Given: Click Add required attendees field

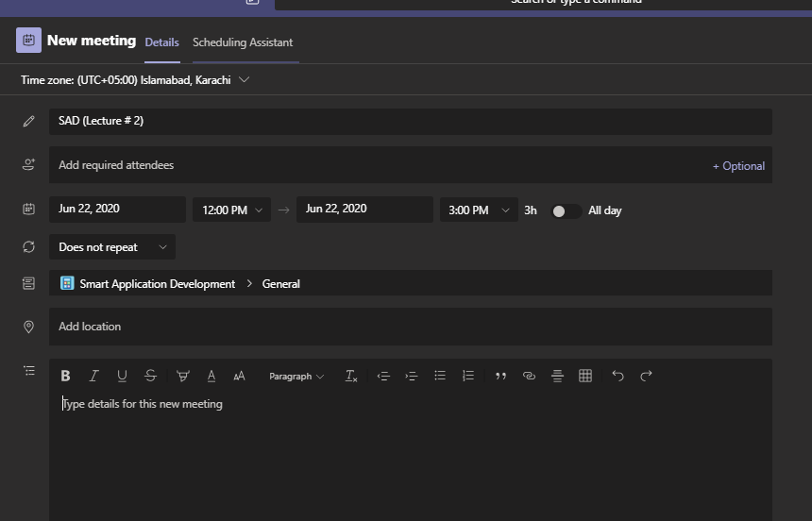Looking at the screenshot, I should (411, 164).
